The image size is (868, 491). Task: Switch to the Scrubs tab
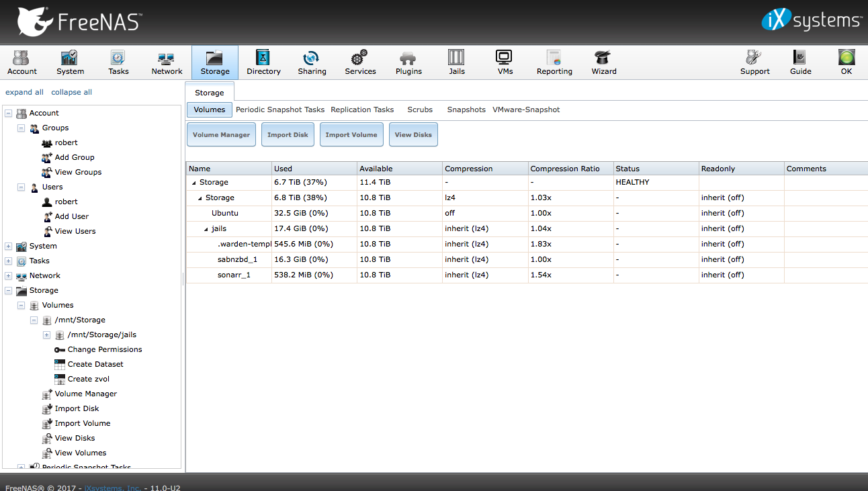420,109
